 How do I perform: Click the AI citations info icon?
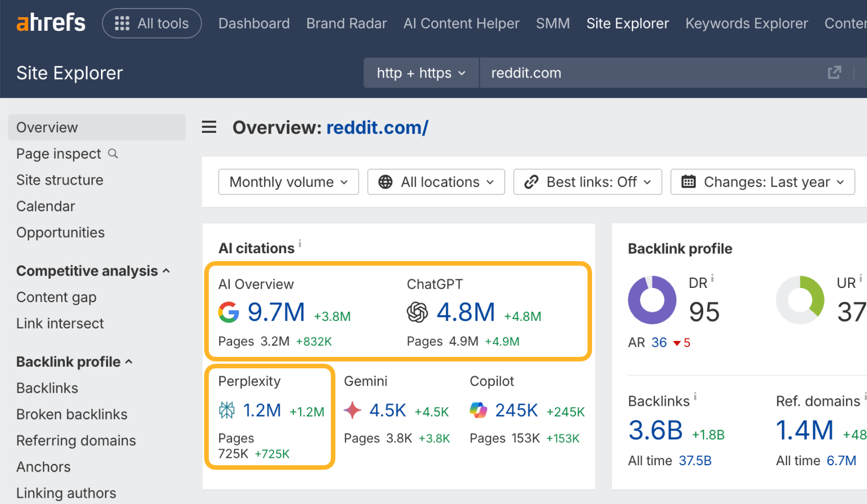[x=300, y=243]
